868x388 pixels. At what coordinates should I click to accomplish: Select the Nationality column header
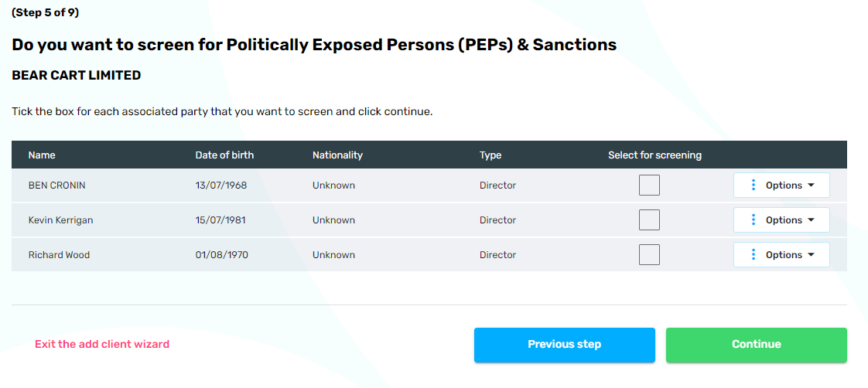click(337, 155)
